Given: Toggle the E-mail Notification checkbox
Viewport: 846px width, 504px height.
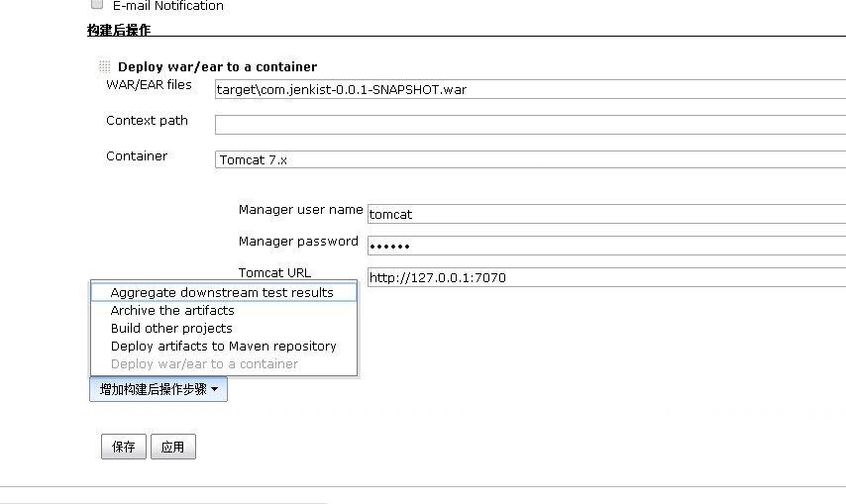Looking at the screenshot, I should point(97,4).
